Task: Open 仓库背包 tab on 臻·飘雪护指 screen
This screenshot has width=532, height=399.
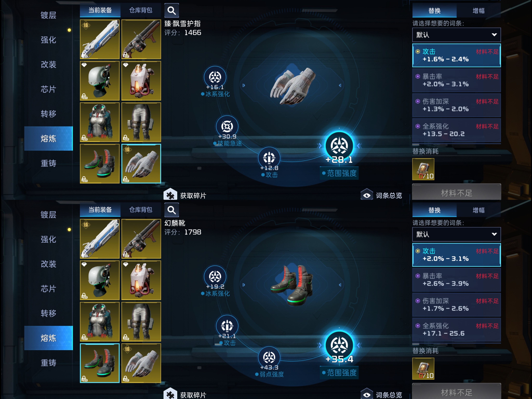Action: 141,10
